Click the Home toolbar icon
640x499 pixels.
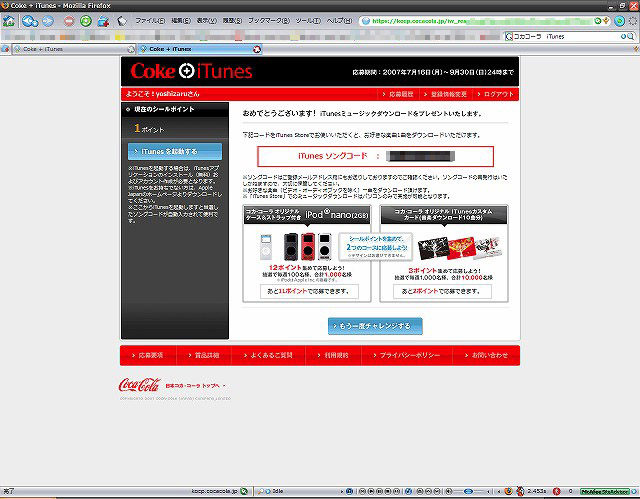(x=9, y=20)
